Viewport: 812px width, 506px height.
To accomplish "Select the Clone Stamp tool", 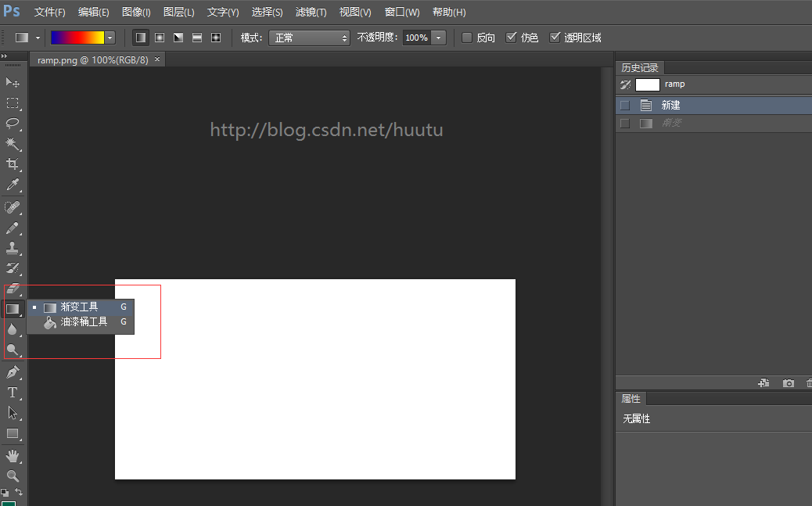I will pyautogui.click(x=13, y=248).
